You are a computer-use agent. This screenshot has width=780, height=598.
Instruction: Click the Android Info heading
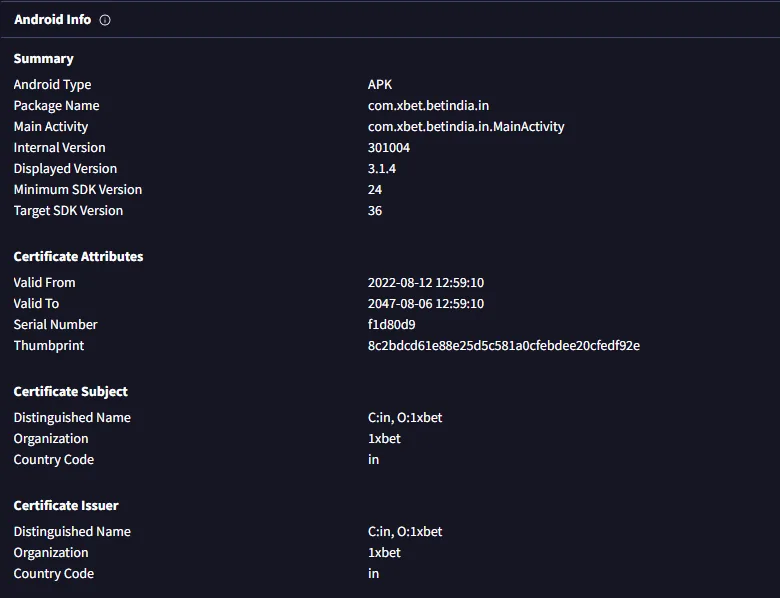click(53, 19)
